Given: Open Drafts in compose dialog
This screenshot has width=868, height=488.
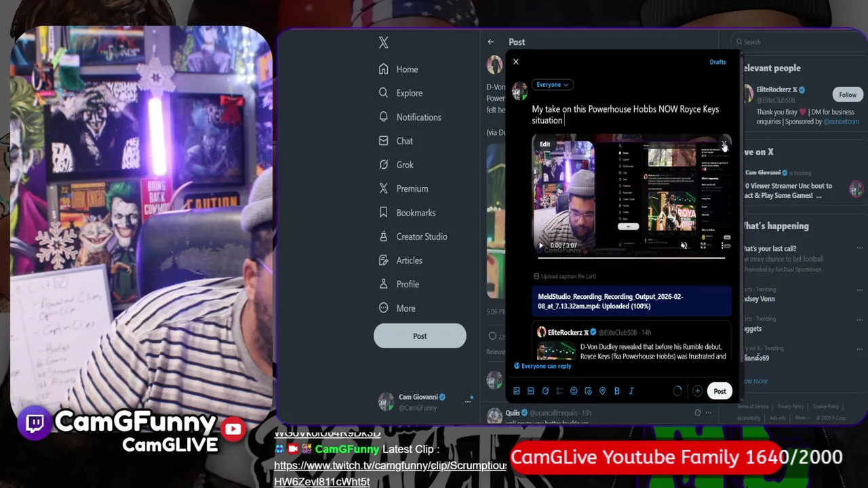Looking at the screenshot, I should pos(717,62).
